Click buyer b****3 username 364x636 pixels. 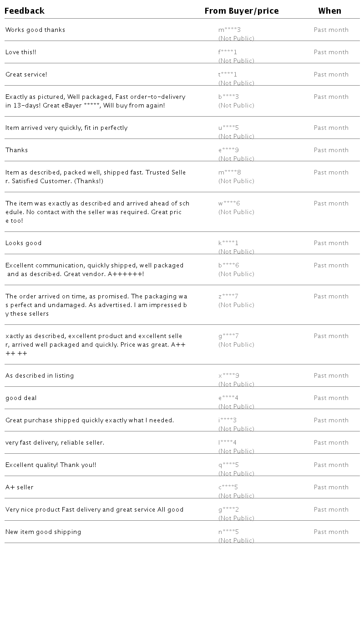[228, 97]
